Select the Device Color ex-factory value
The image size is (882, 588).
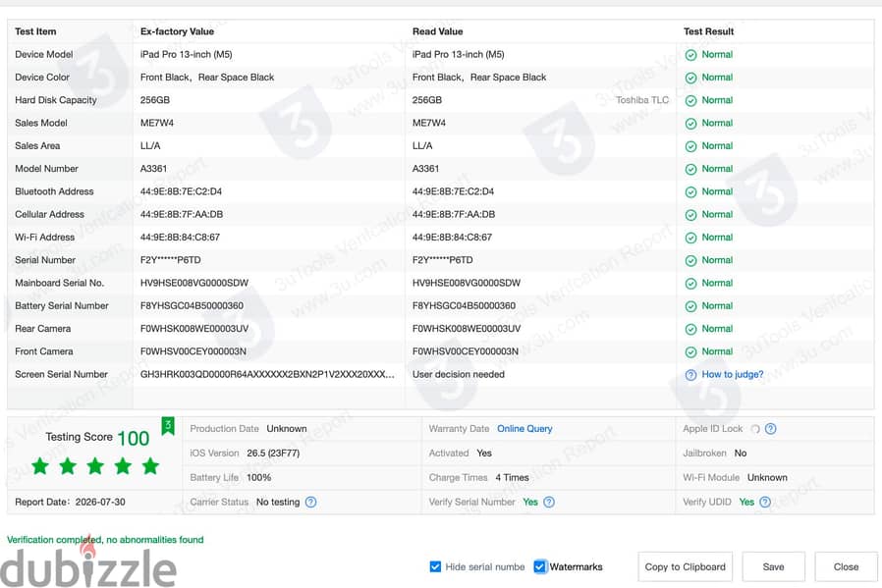tap(207, 77)
